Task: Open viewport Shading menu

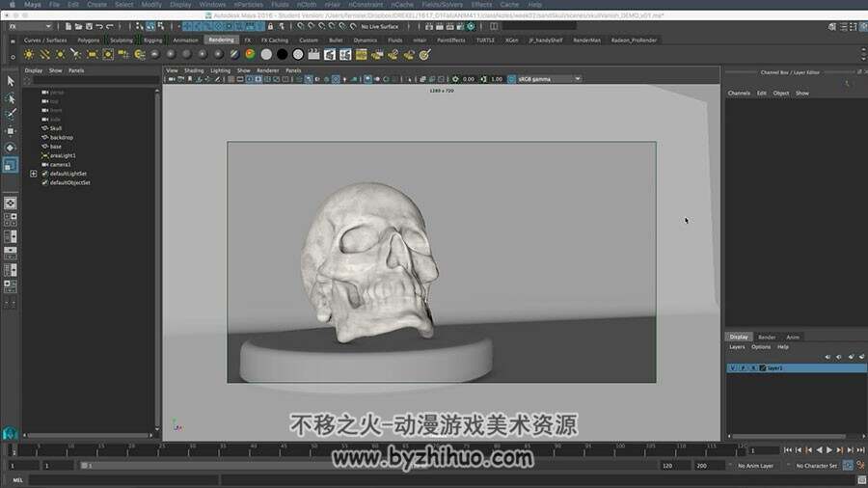Action: click(x=194, y=70)
